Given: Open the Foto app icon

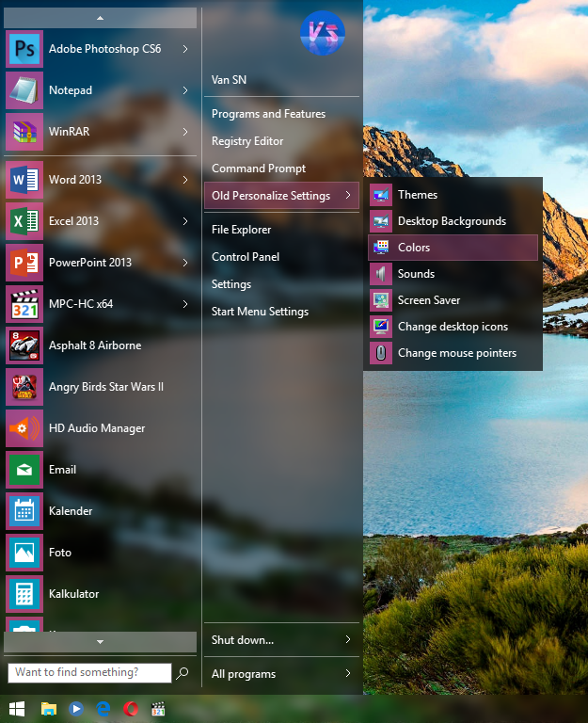Looking at the screenshot, I should point(24,553).
